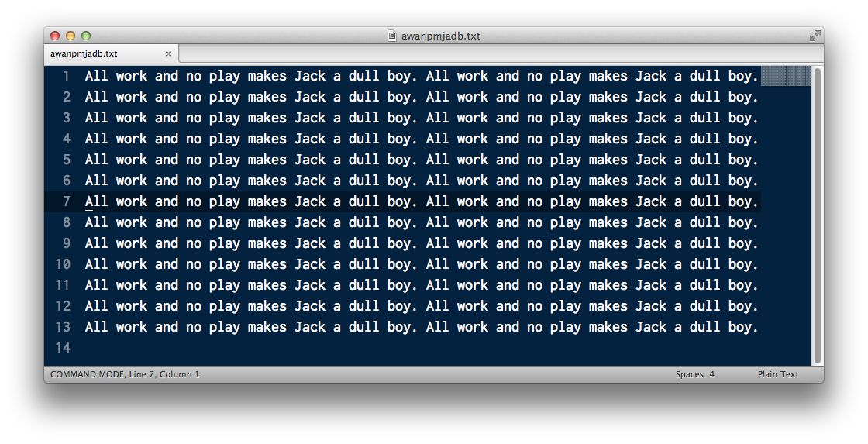This screenshot has height=444, width=868.
Task: Close the awanpmjadb.txt tab
Action: click(168, 53)
